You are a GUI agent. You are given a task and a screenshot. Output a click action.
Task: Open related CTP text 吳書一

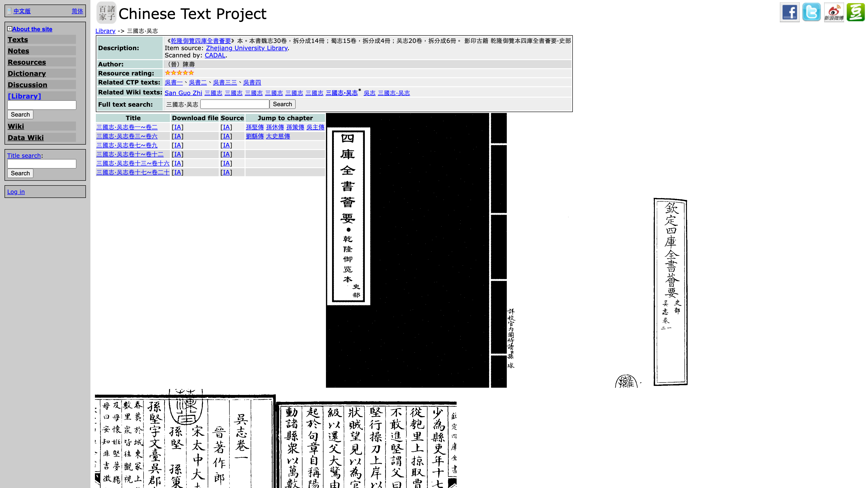pyautogui.click(x=174, y=82)
